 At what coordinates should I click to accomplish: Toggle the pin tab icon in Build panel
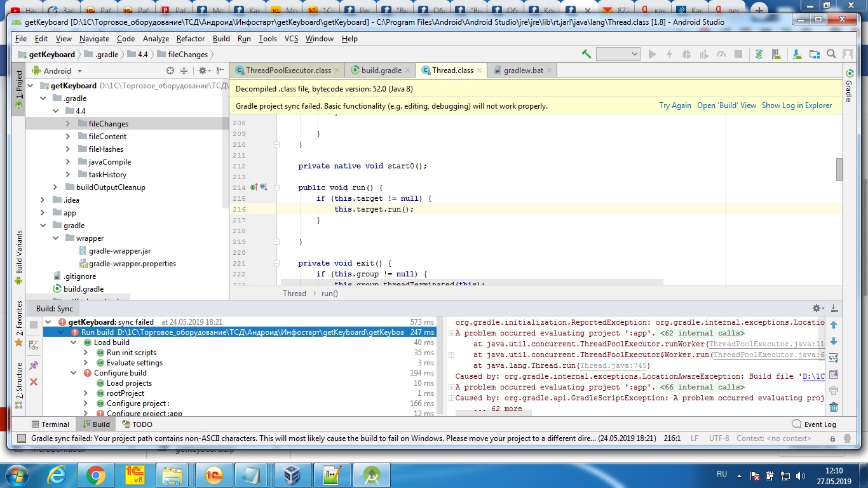pos(34,365)
